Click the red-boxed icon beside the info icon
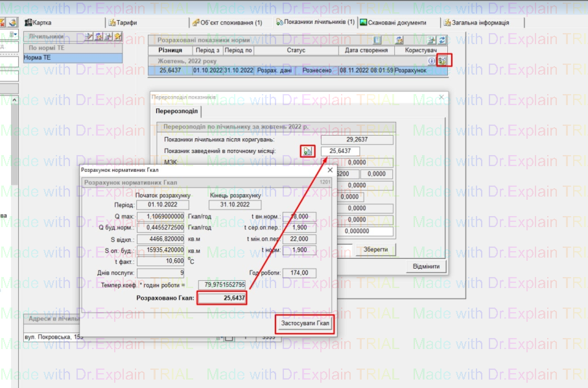The height and width of the screenshot is (388, 588). 442,60
